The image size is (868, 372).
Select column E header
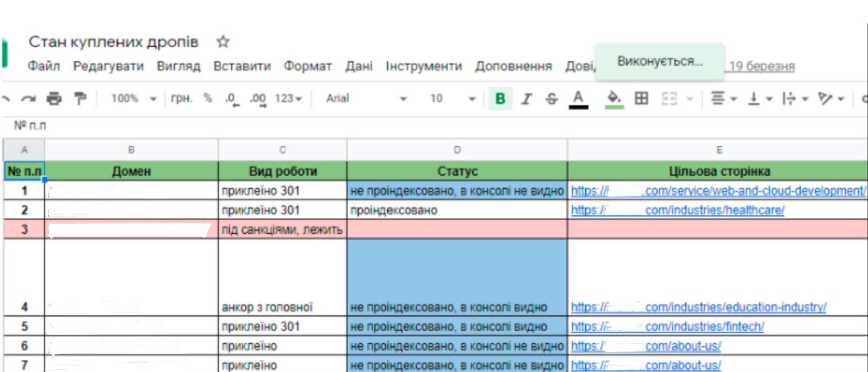click(x=718, y=150)
